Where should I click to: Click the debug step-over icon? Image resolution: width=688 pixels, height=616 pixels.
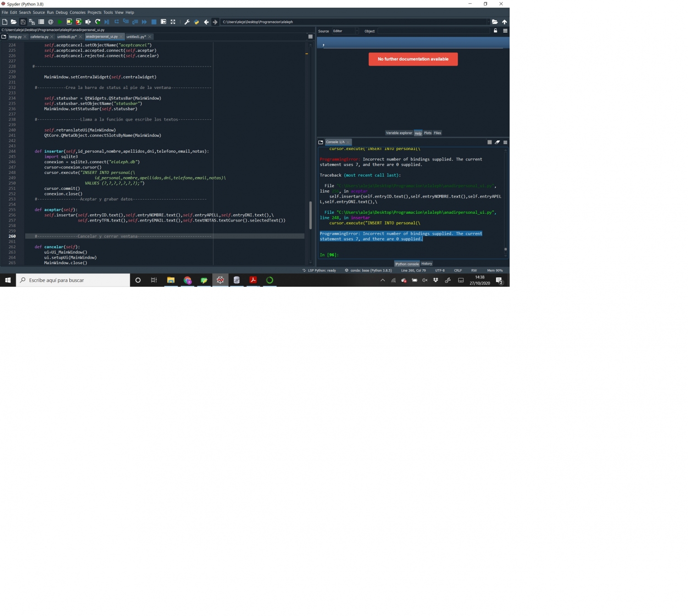coord(117,22)
